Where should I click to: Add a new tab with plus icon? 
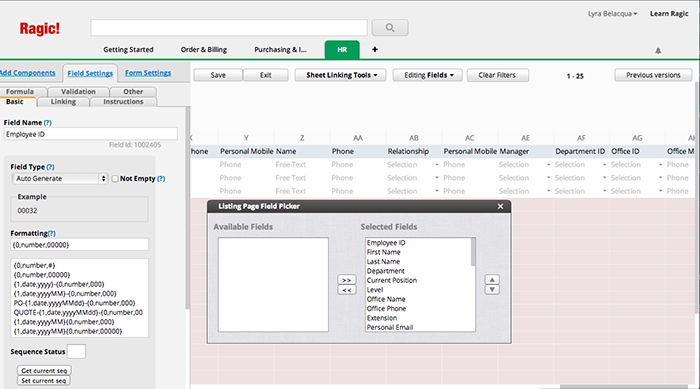point(375,50)
